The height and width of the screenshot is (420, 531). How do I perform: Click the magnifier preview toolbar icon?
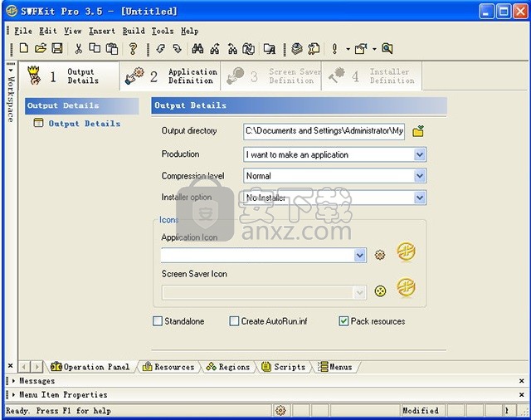[387, 49]
